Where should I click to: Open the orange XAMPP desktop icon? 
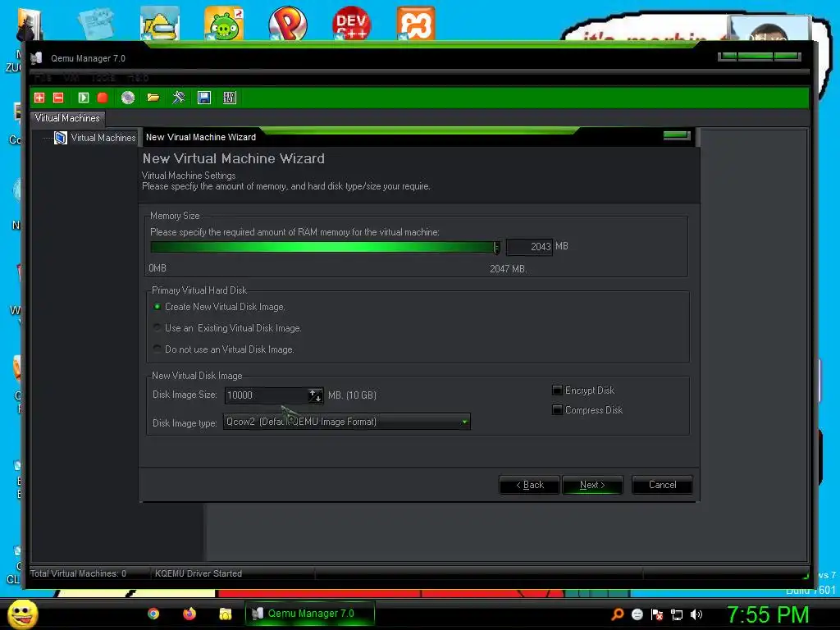pyautogui.click(x=416, y=23)
